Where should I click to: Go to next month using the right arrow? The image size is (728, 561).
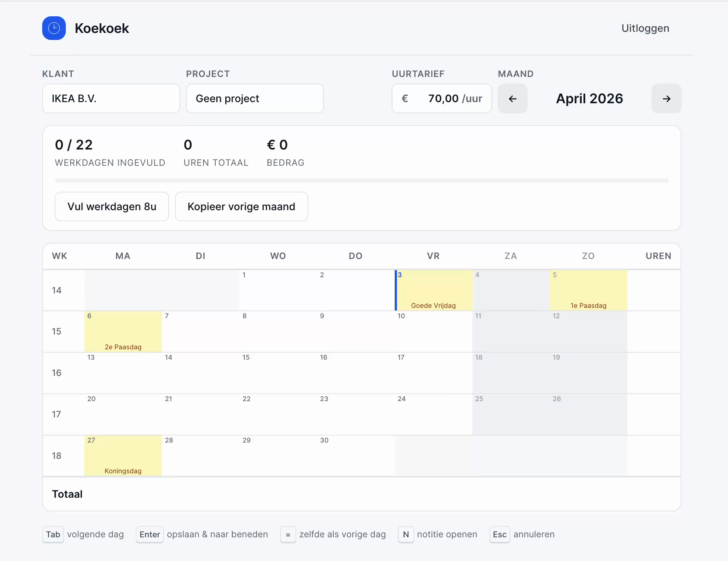[666, 98]
